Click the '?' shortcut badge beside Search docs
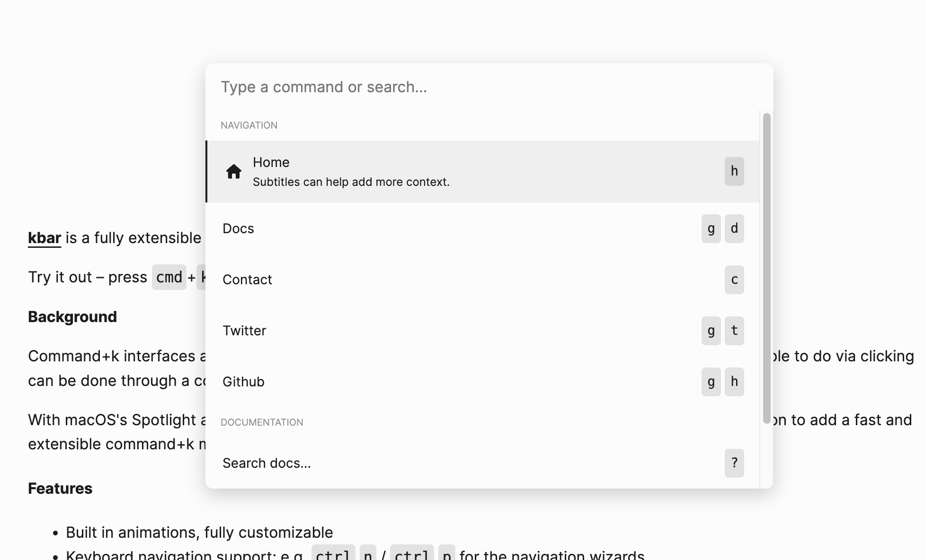Image resolution: width=925 pixels, height=560 pixels. point(734,463)
